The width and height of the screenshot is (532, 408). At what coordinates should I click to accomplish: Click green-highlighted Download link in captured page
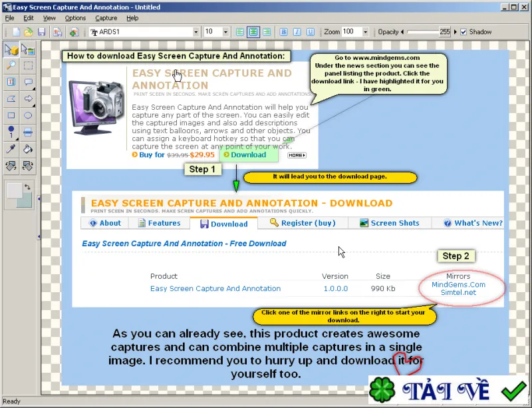248,155
